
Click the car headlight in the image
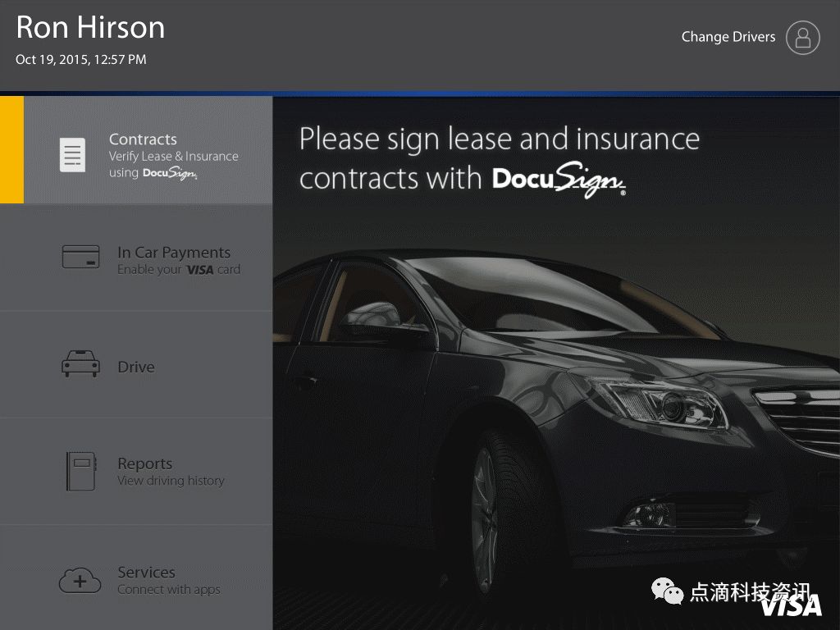659,403
